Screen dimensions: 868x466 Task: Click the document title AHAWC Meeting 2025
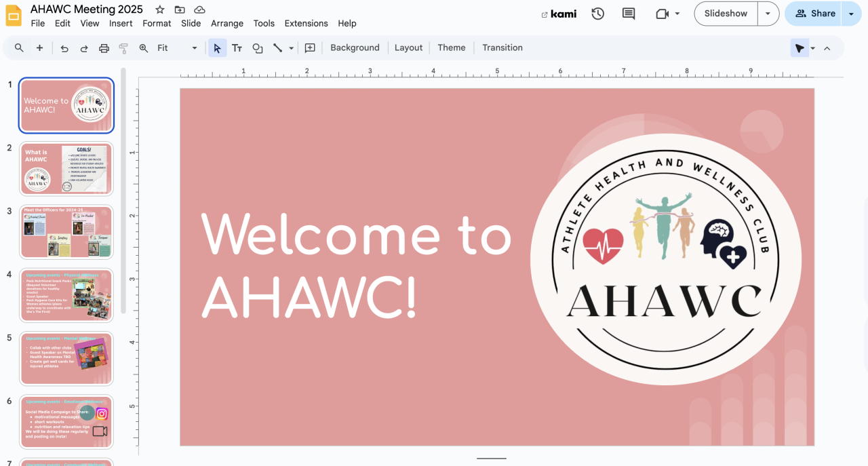tap(87, 9)
